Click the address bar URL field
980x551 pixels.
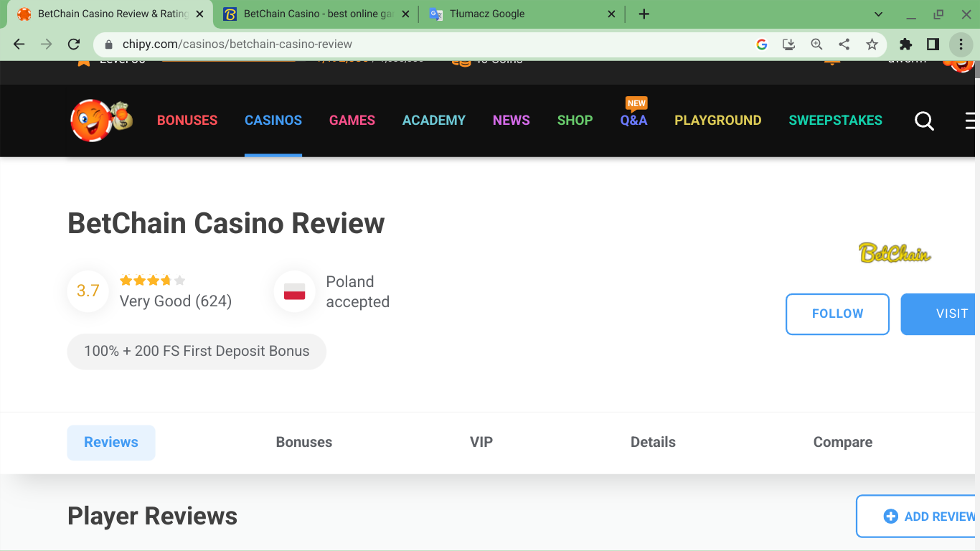(430, 44)
